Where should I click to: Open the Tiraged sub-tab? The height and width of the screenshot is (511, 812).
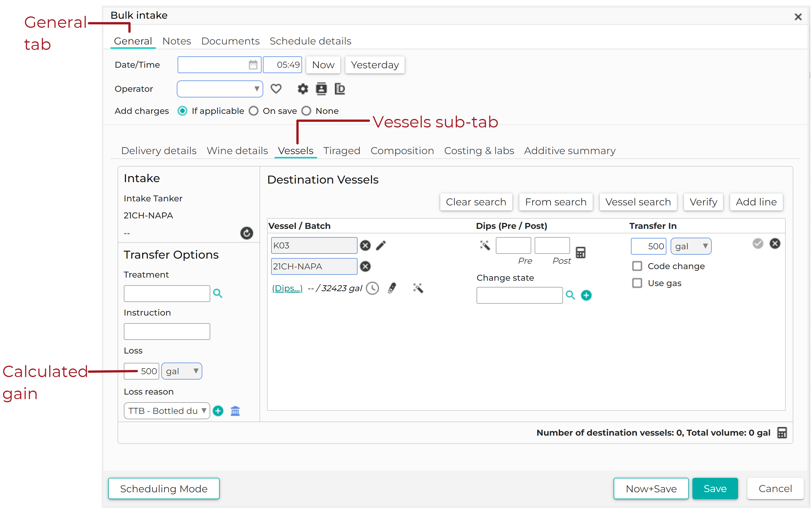coord(342,151)
